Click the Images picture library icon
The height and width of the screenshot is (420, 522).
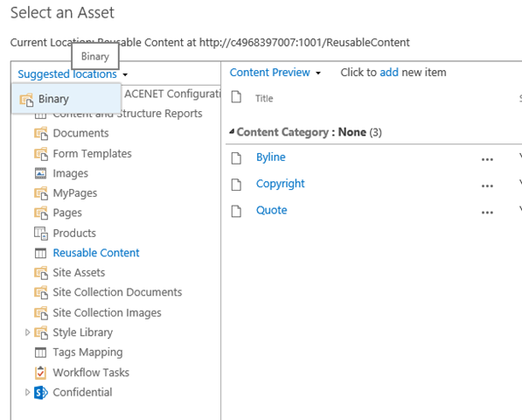40,173
